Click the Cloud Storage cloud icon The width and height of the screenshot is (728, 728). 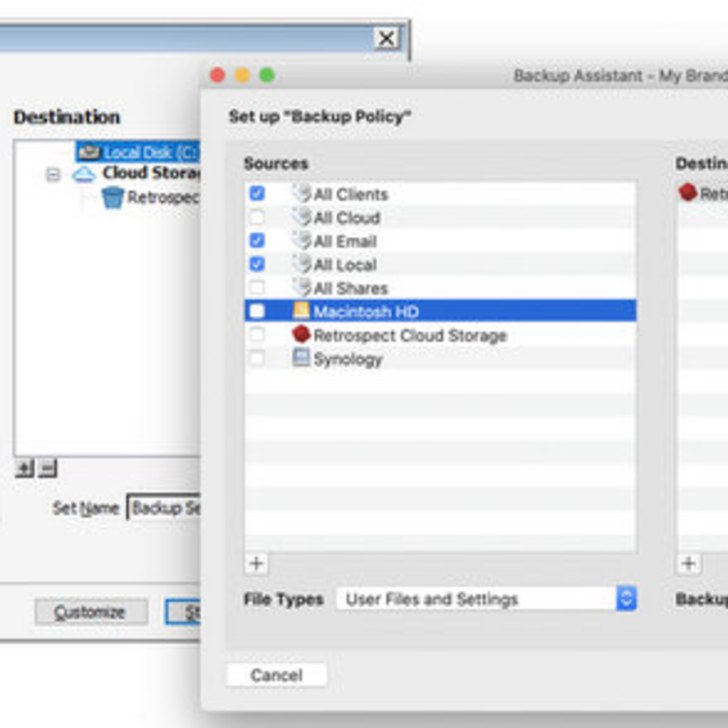[x=84, y=174]
